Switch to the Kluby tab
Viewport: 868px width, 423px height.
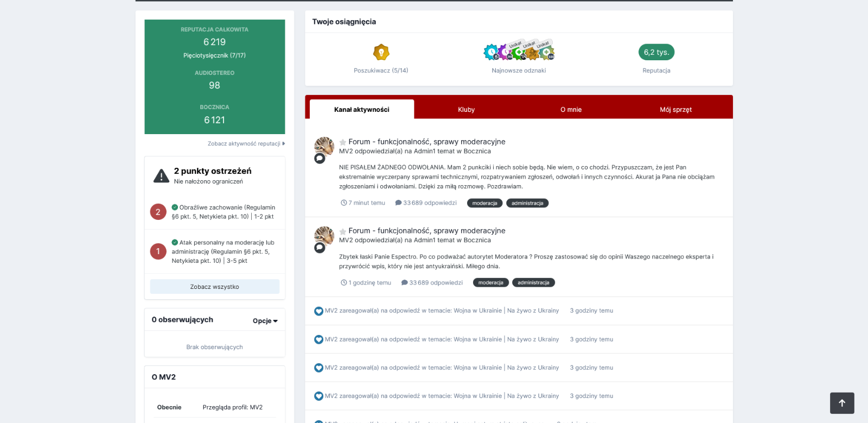click(x=466, y=109)
